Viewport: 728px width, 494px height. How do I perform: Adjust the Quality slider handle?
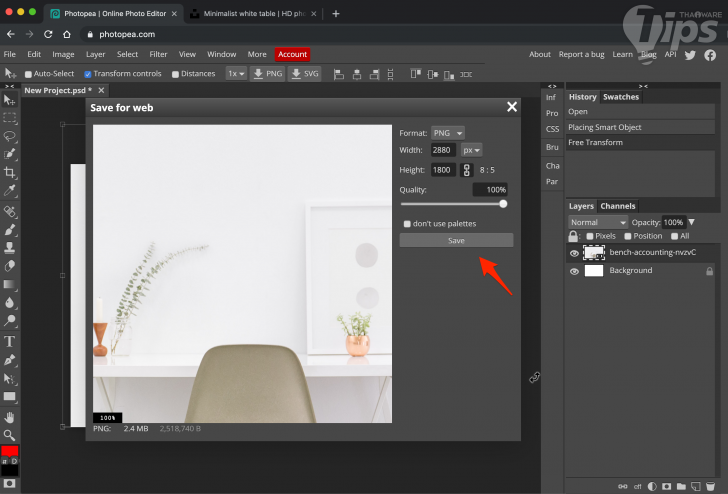(x=503, y=204)
